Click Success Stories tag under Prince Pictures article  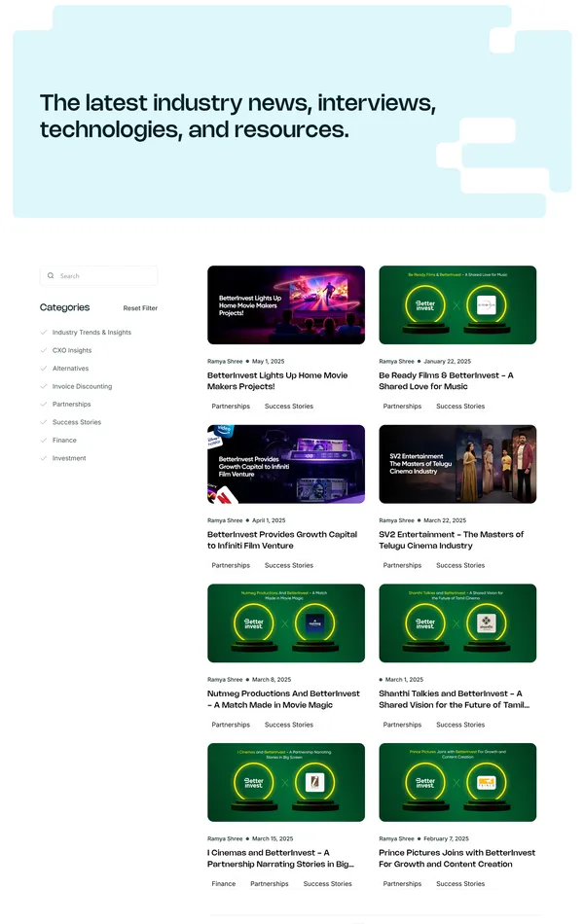tap(460, 884)
